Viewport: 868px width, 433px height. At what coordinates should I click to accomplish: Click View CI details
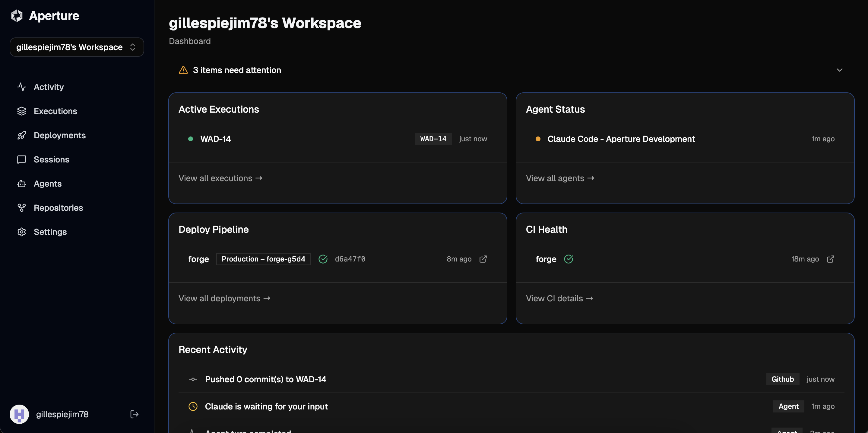point(559,298)
